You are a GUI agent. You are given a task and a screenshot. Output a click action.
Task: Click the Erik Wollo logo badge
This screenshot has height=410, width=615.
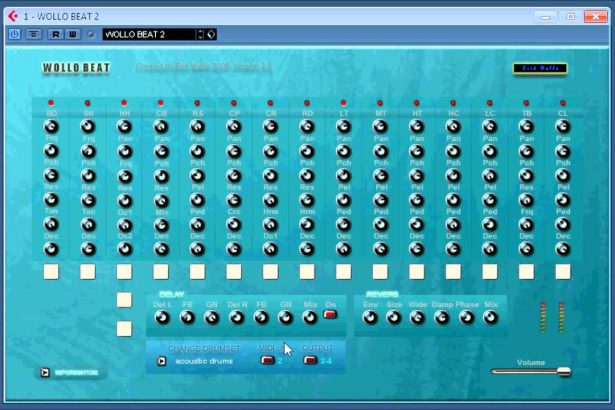539,69
